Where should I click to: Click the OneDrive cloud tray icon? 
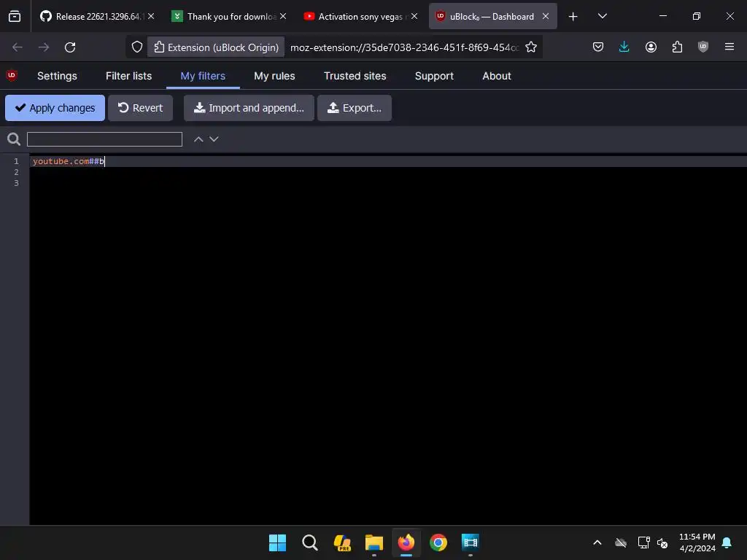621,542
